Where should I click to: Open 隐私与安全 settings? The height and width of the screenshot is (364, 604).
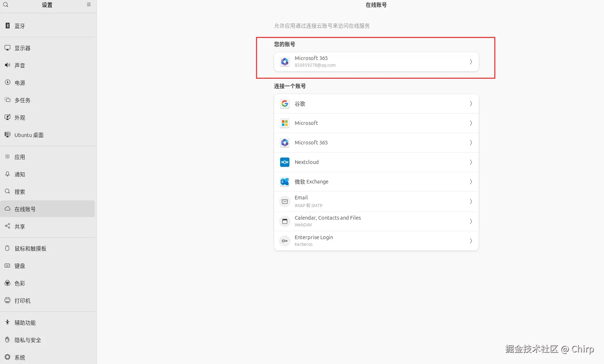tap(48, 340)
